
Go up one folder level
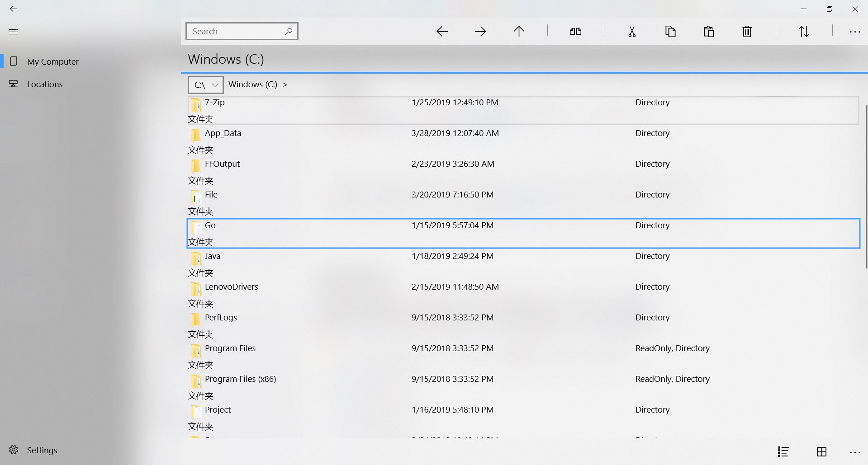(x=519, y=31)
